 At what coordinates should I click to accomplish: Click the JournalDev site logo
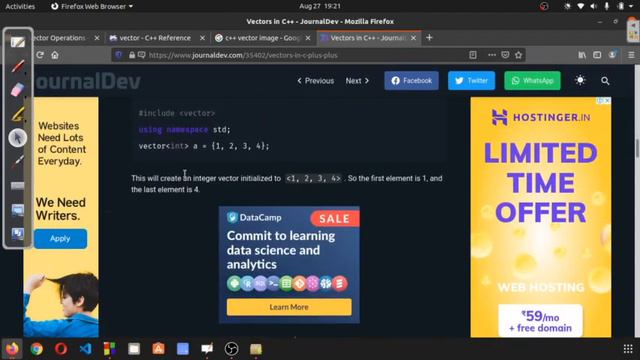tap(88, 81)
